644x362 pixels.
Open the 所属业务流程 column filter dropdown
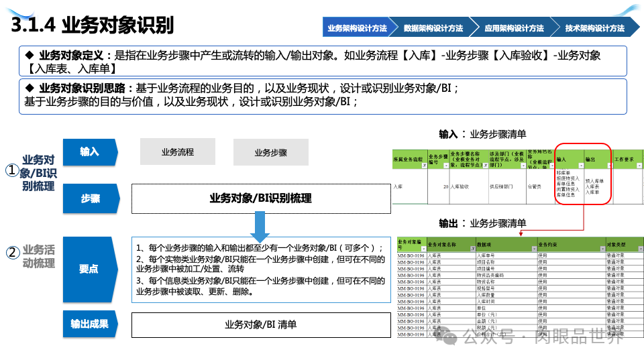(424, 166)
